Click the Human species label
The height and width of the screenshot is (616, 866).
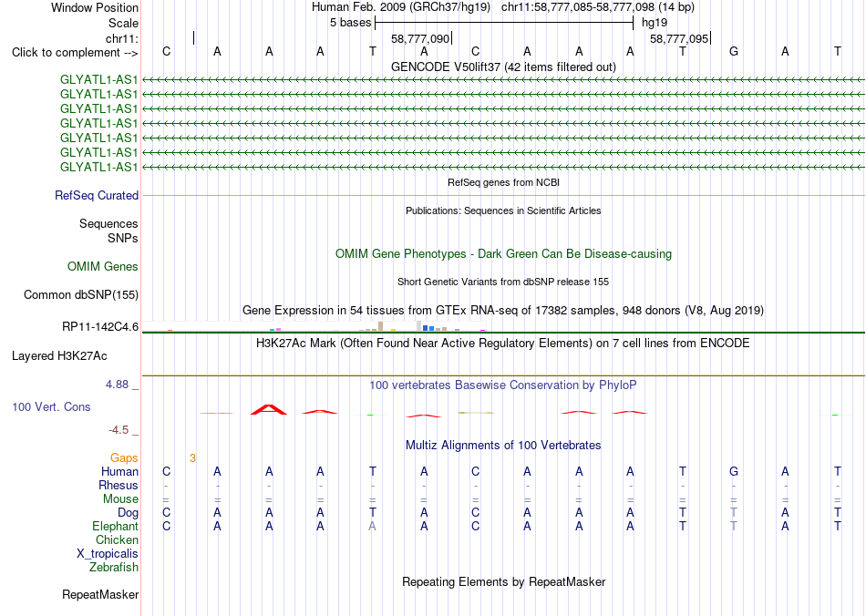point(119,471)
